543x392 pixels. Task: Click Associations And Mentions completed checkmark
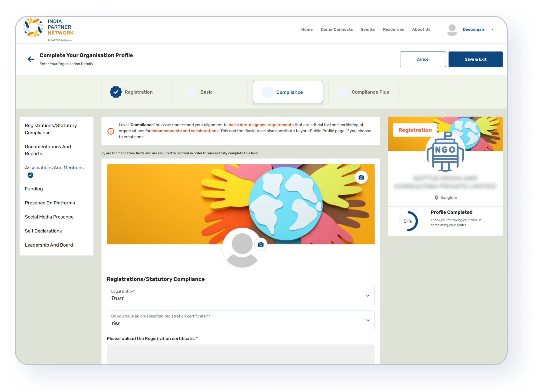(30, 175)
